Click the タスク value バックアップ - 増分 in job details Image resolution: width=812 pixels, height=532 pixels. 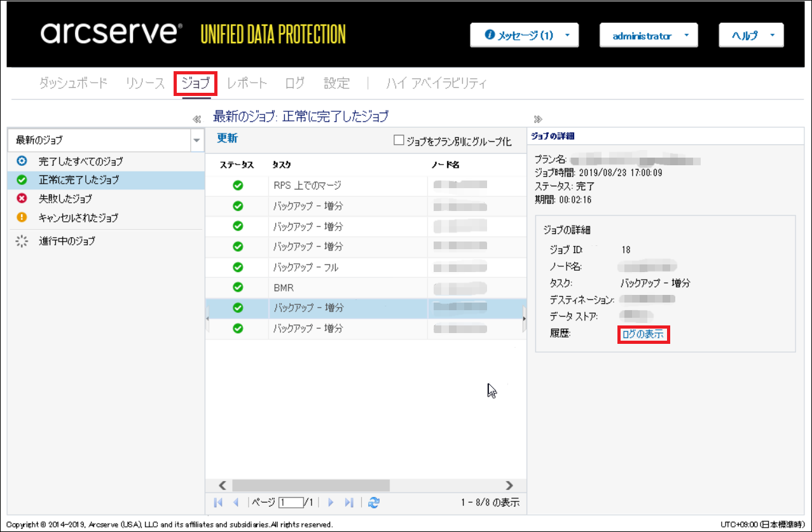[x=656, y=283]
